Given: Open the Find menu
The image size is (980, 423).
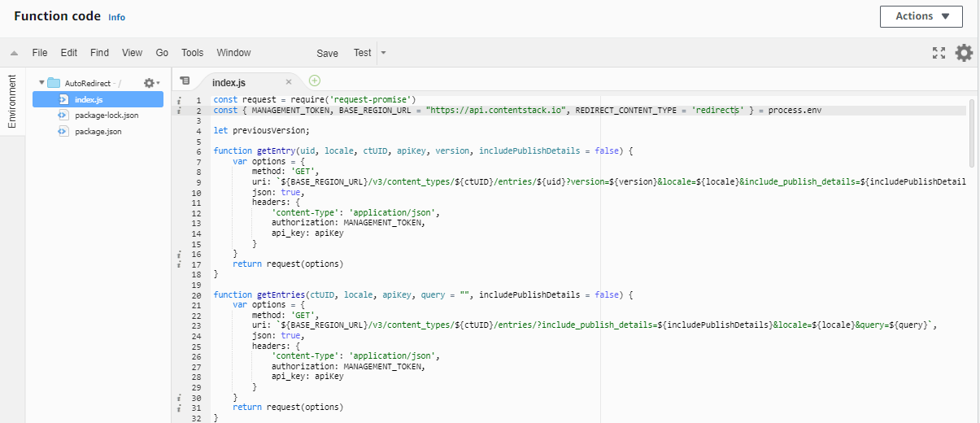Looking at the screenshot, I should point(99,53).
